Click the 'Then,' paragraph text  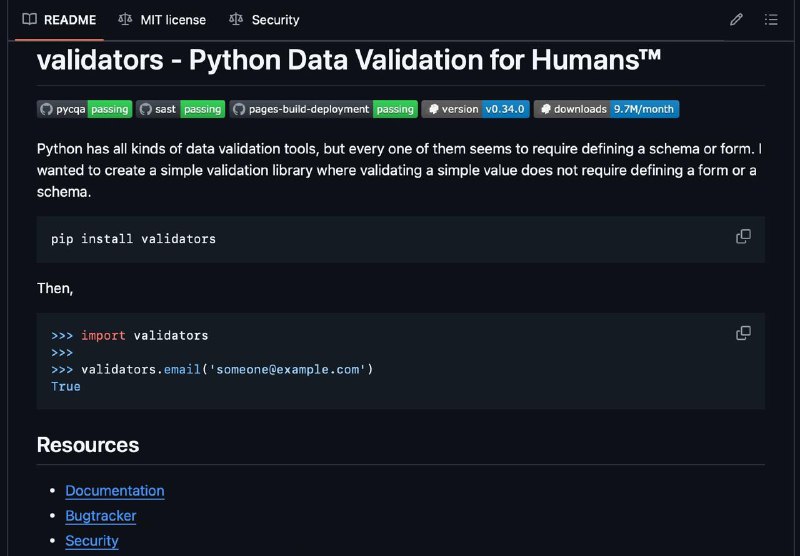pos(55,288)
